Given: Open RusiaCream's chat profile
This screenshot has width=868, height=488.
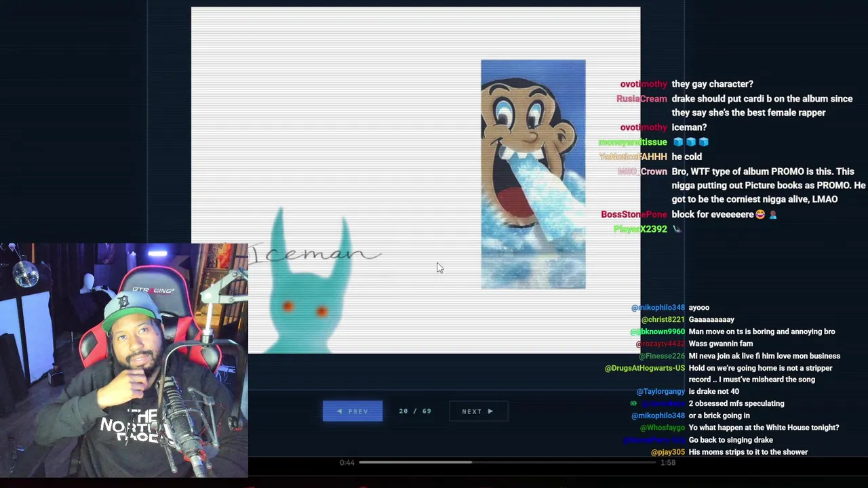Looking at the screenshot, I should click(x=642, y=99).
